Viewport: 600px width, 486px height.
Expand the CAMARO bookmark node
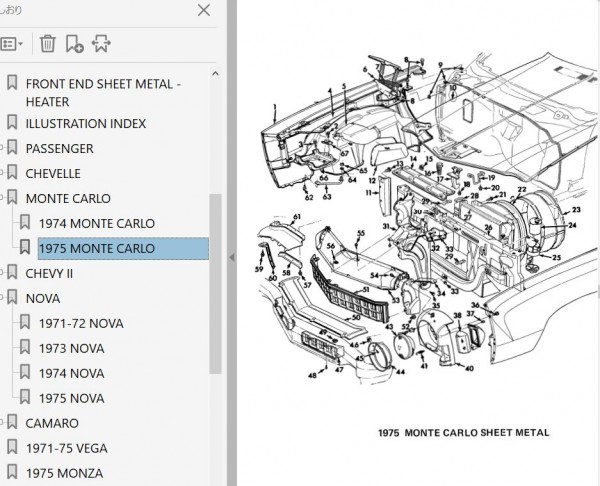(x=2, y=422)
